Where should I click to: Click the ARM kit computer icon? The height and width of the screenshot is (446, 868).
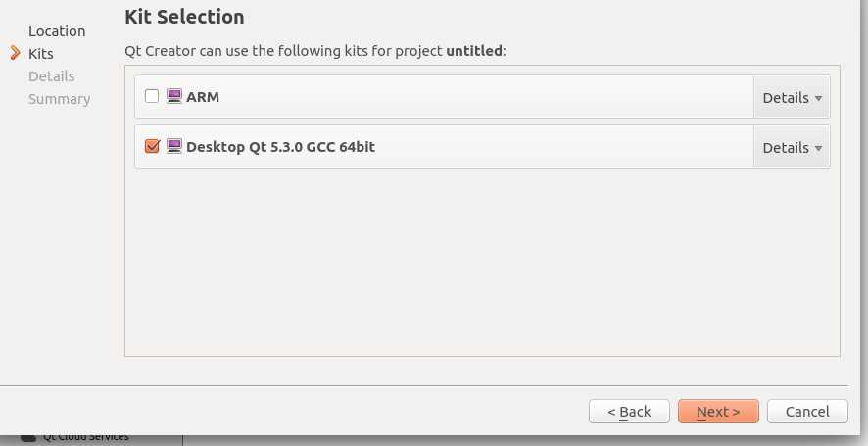174,96
